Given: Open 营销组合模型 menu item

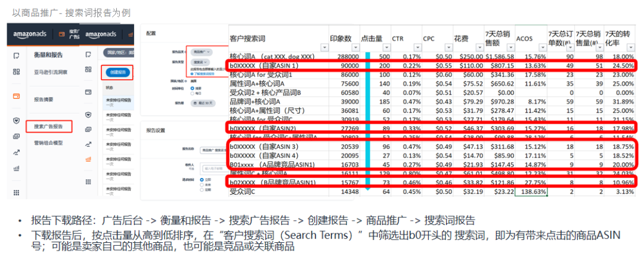Looking at the screenshot, I should (x=48, y=143).
